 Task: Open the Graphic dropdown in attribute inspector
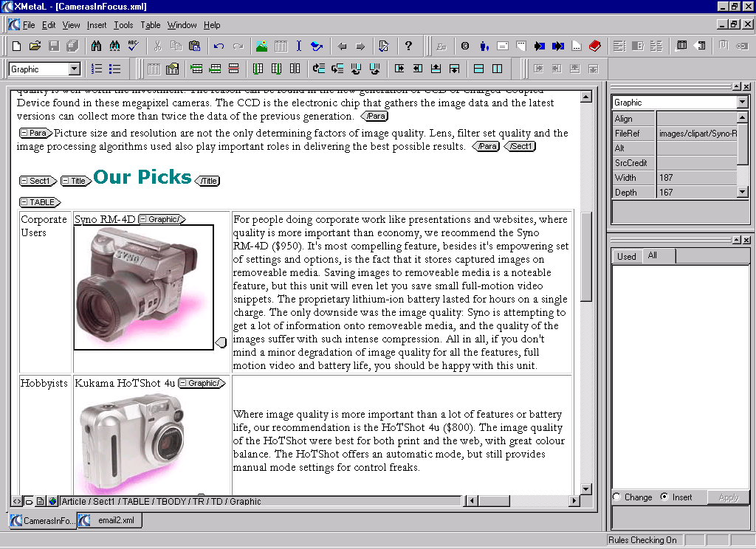point(742,102)
